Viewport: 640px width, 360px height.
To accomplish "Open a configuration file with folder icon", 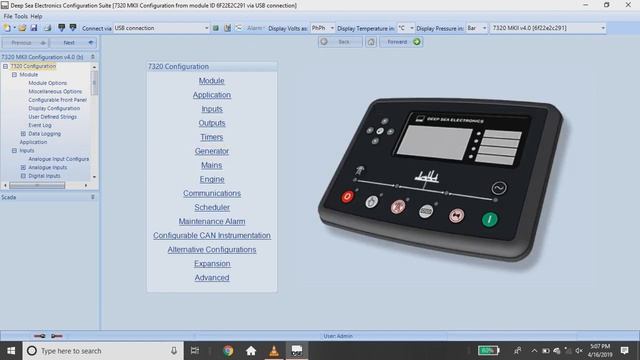I will (22, 28).
